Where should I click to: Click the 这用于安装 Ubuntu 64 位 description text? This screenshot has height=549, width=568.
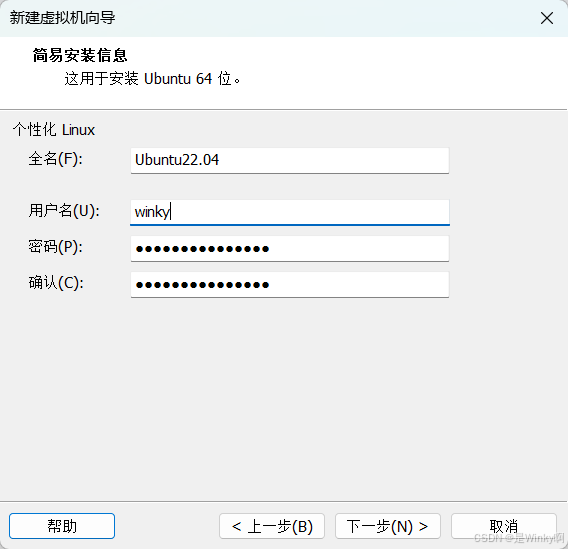[152, 79]
